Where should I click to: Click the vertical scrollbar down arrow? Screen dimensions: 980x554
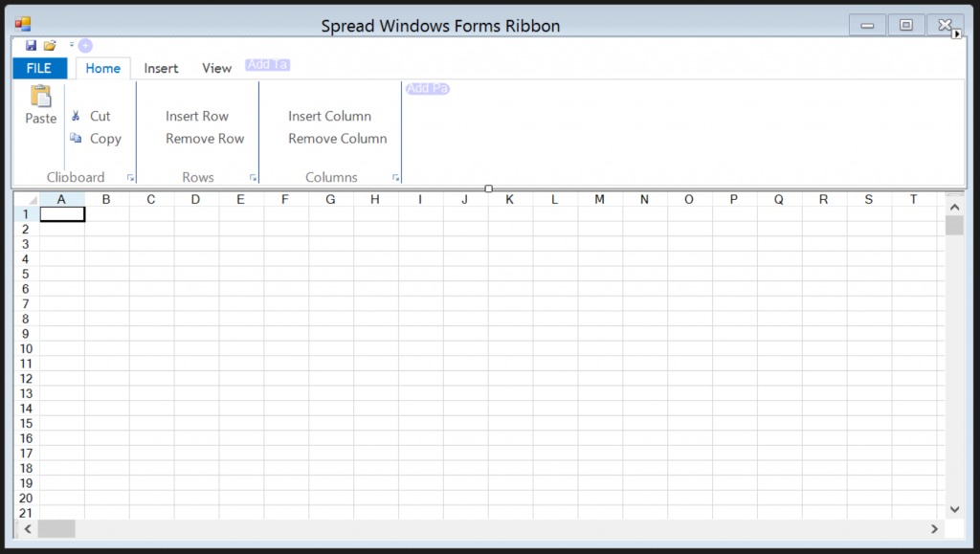[x=953, y=509]
